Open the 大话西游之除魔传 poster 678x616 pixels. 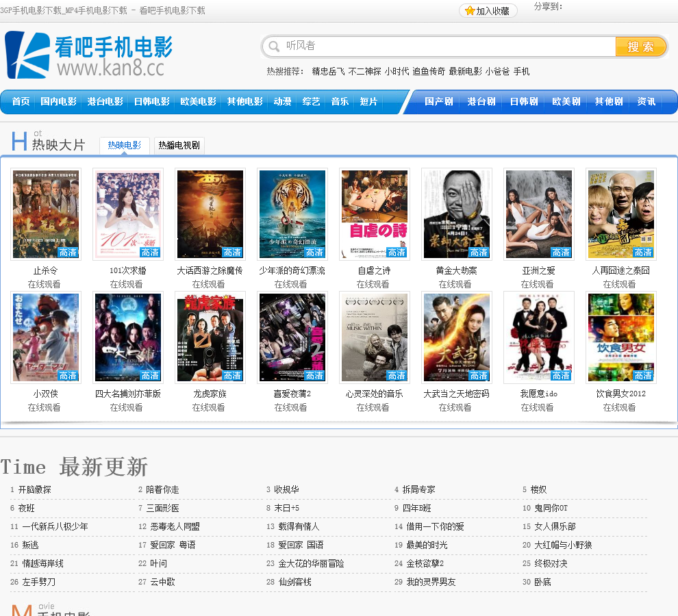pos(210,214)
